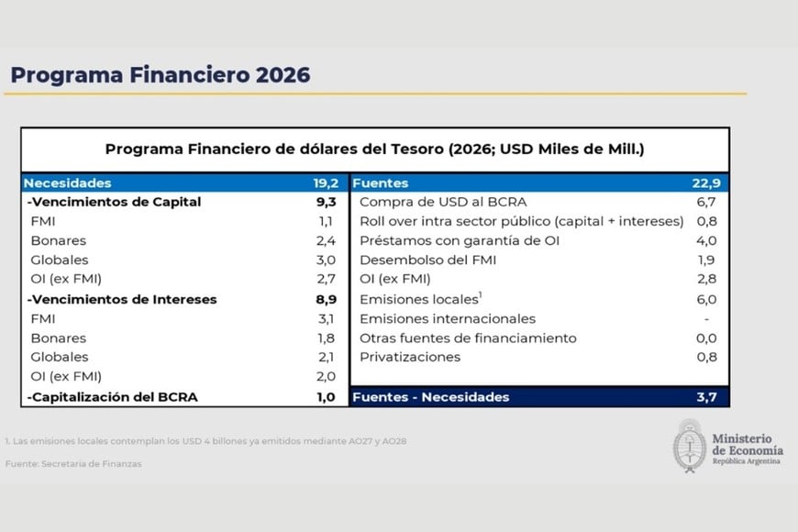798x532 pixels.
Task: Click 'OI (ex FMI)' in the Fuentes column
Action: click(395, 279)
